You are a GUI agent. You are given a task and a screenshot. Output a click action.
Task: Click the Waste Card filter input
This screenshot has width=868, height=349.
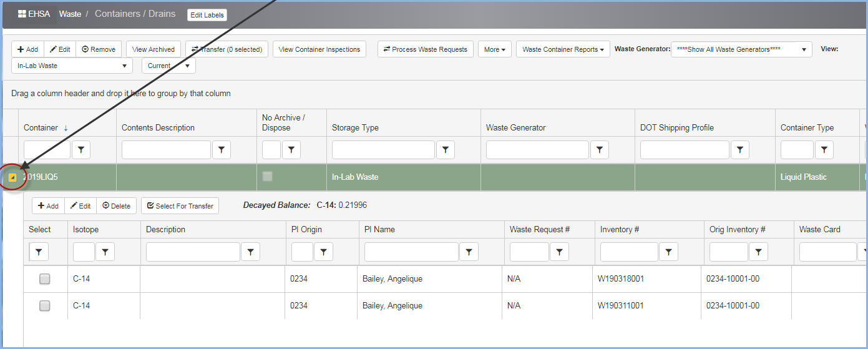[827, 252]
